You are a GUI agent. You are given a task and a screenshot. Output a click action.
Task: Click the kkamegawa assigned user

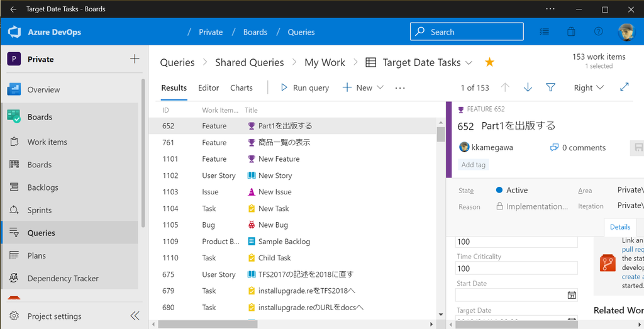pyautogui.click(x=486, y=147)
